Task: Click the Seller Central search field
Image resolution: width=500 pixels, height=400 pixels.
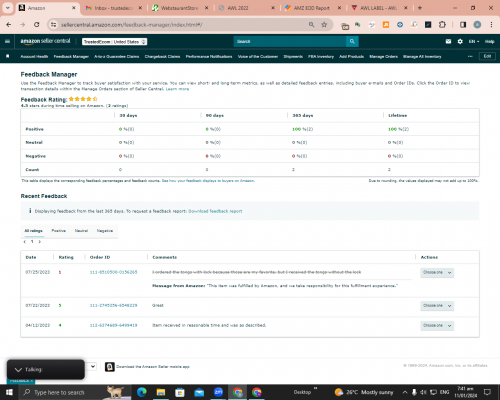Action: [x=290, y=41]
